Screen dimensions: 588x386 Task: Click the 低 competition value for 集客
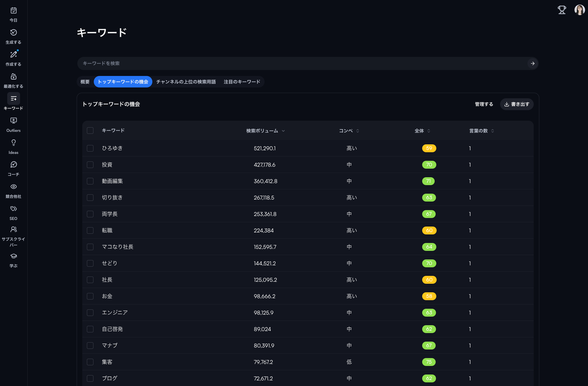(x=349, y=362)
